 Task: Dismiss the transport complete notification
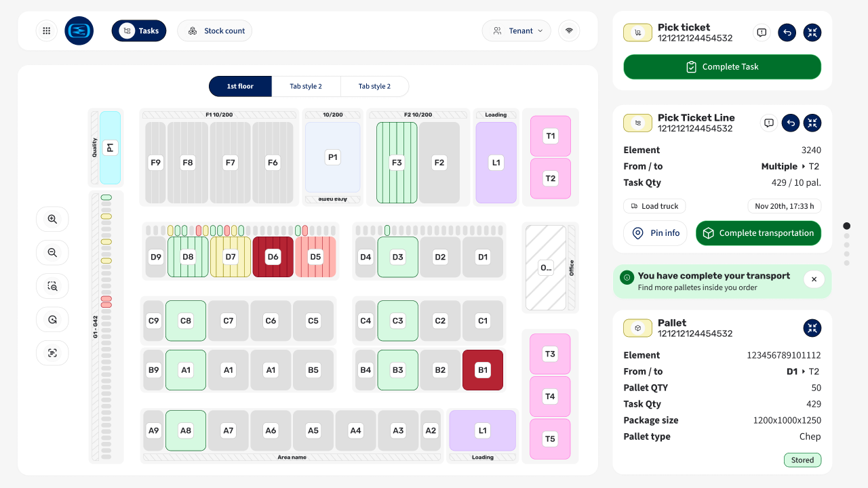tap(814, 279)
